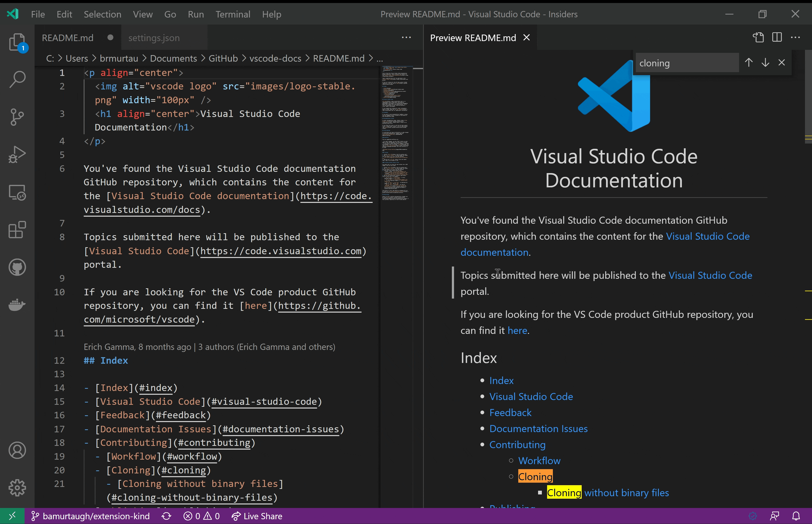Expand breadcrumb trailing ellipsis after README.md

380,59
